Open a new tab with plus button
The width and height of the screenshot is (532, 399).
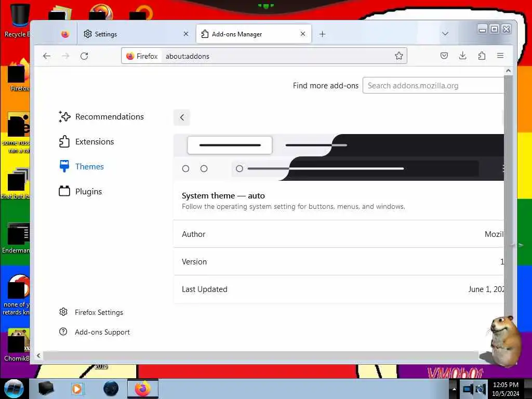pyautogui.click(x=322, y=34)
